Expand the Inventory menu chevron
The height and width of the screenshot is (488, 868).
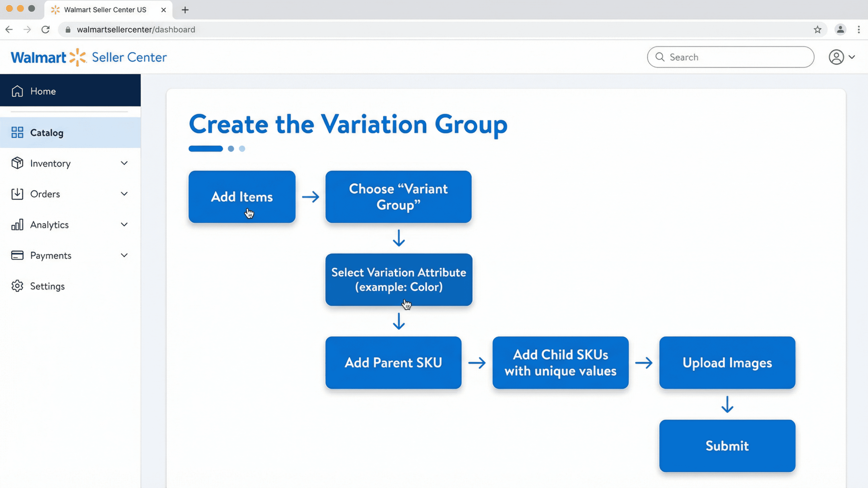[x=124, y=163]
